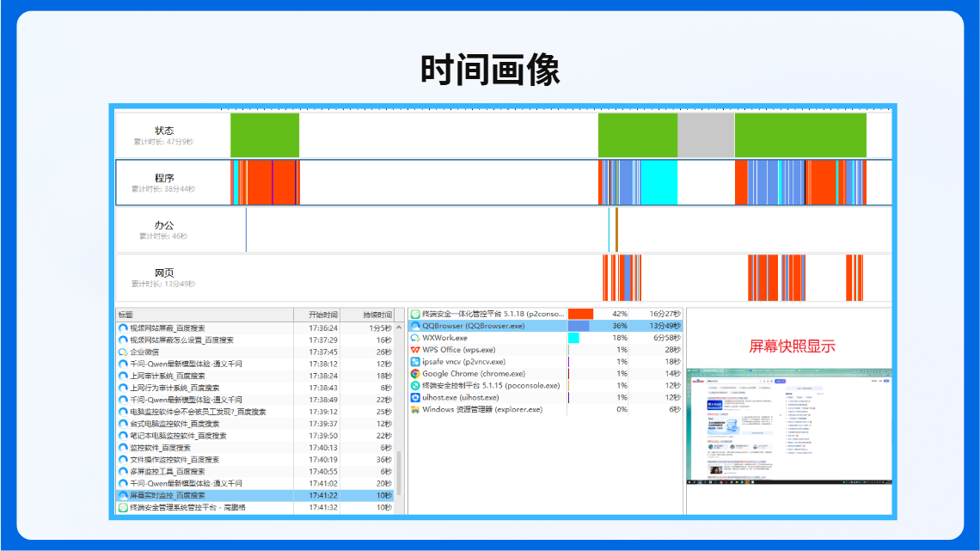Click the WXWork.exe program icon
This screenshot has width=980, height=551.
tap(415, 338)
